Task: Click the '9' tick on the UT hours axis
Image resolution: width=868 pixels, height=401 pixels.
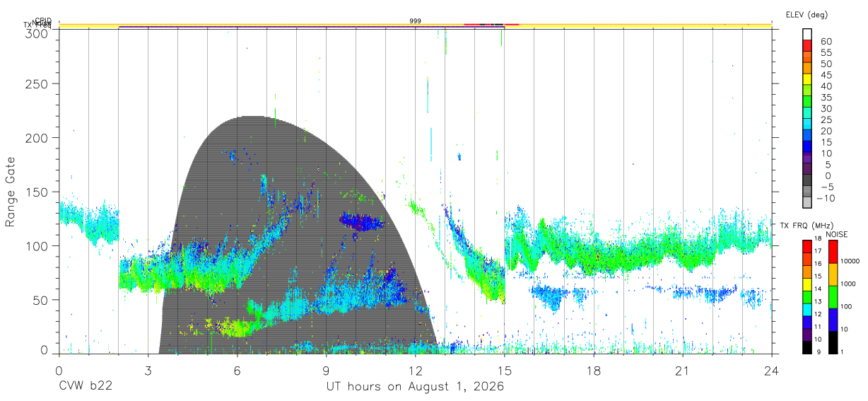Action: tap(326, 370)
